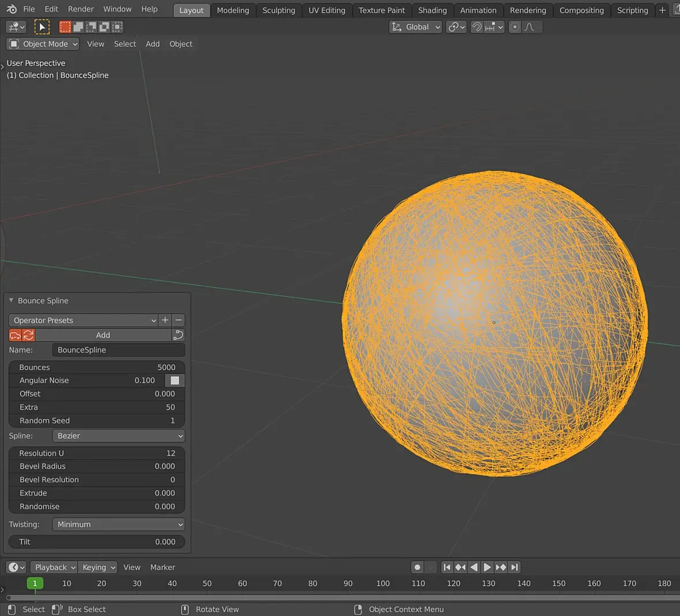Click the remove operator preset minus icon
Image resolution: width=680 pixels, height=616 pixels.
click(179, 320)
